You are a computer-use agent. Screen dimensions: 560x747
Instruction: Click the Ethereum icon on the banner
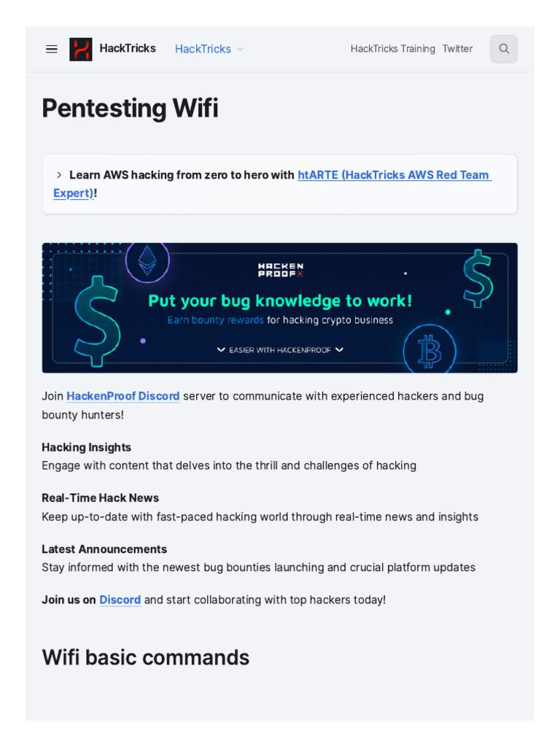coord(147,260)
